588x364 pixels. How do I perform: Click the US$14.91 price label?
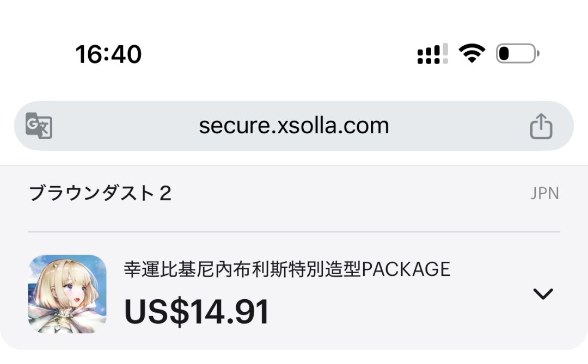[196, 312]
